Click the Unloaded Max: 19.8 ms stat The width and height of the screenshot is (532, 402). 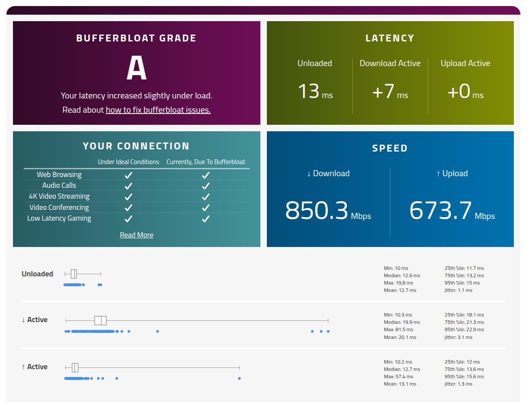[399, 283]
